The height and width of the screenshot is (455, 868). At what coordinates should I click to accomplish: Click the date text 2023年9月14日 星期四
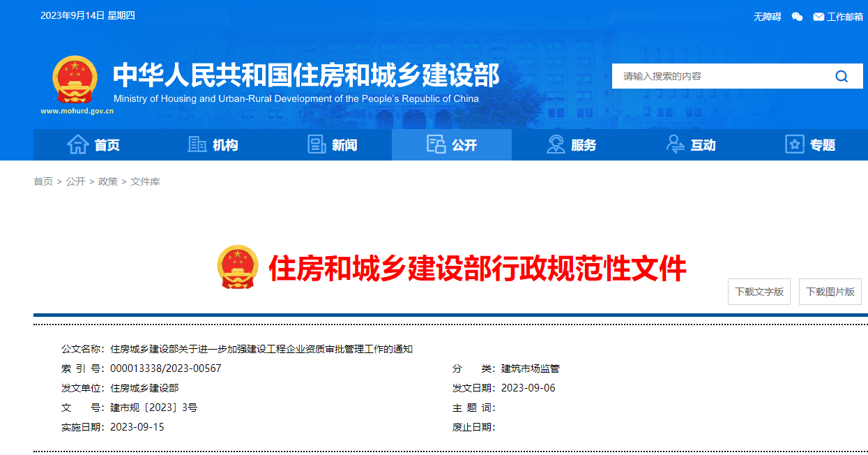[x=88, y=15]
